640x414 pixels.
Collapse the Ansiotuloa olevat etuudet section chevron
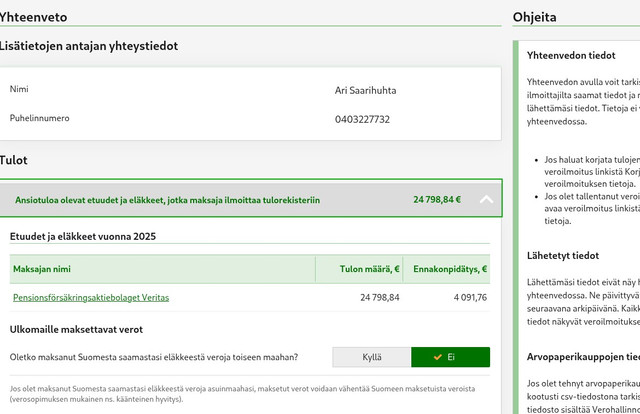pos(486,200)
